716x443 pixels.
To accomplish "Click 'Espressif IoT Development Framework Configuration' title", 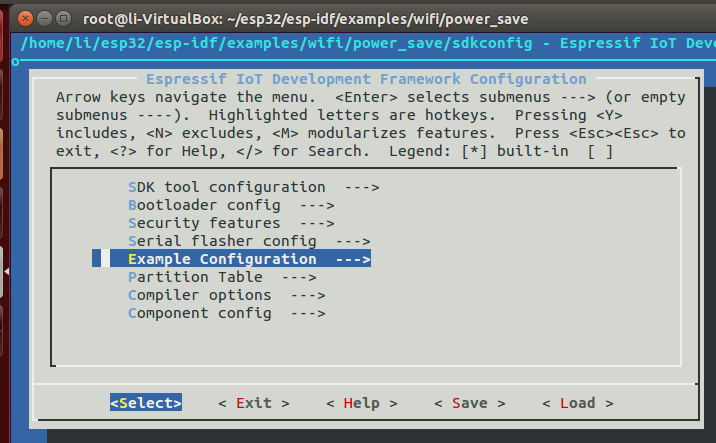I will coord(366,79).
